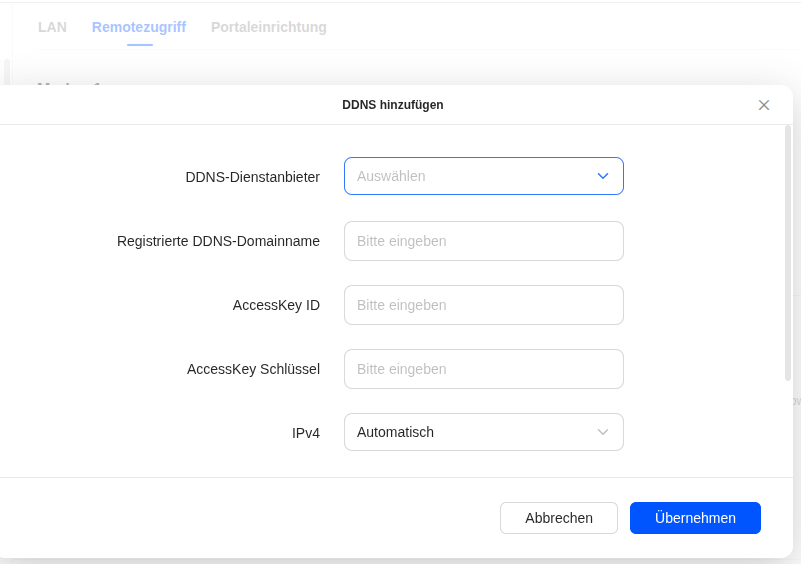801x564 pixels.
Task: Click the 'IPv4' field label
Action: coord(305,433)
